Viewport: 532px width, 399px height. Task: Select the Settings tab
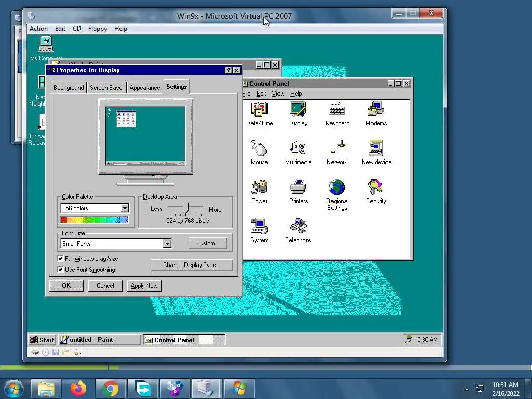tap(177, 87)
